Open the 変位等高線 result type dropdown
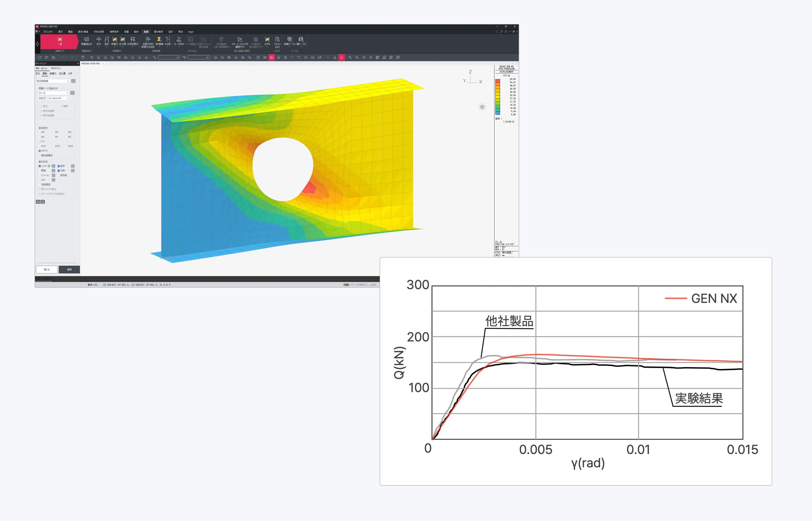This screenshot has width=812, height=521. 53,81
